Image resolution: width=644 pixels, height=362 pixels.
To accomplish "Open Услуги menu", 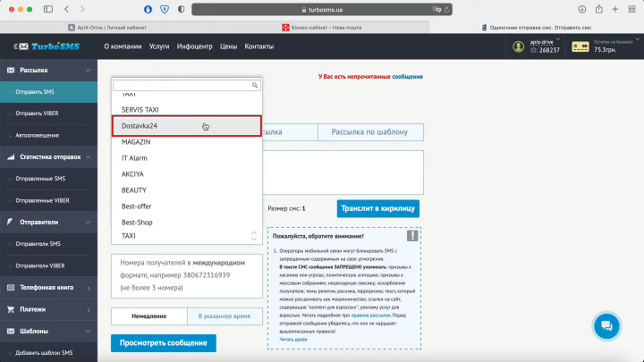I will (159, 46).
